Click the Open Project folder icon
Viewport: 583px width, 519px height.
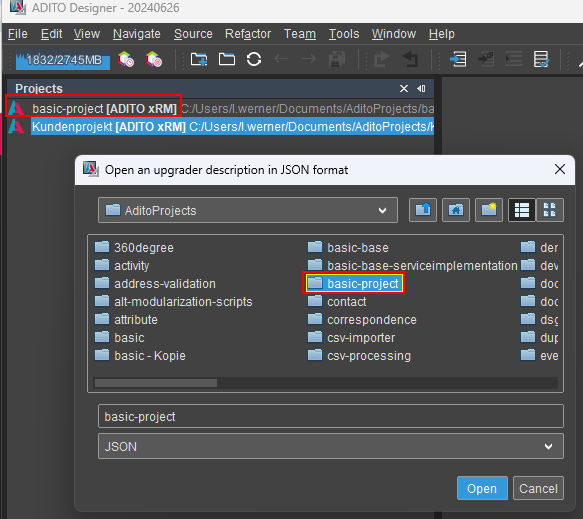point(226,59)
